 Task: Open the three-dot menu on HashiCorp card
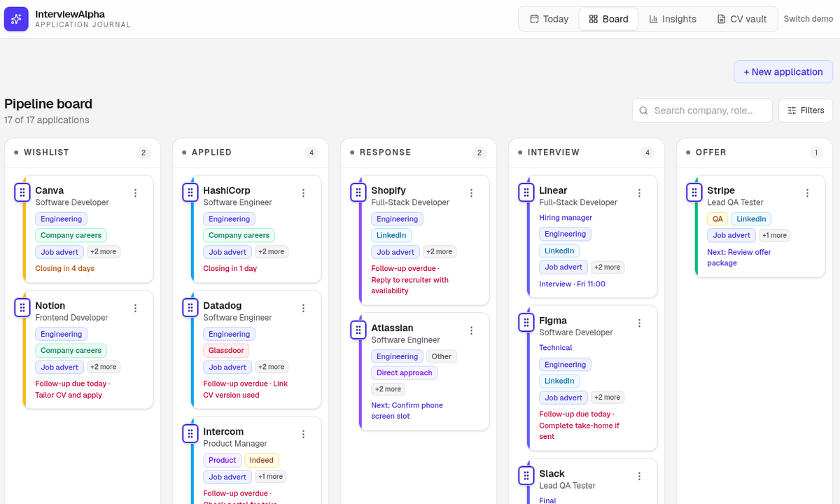point(304,193)
